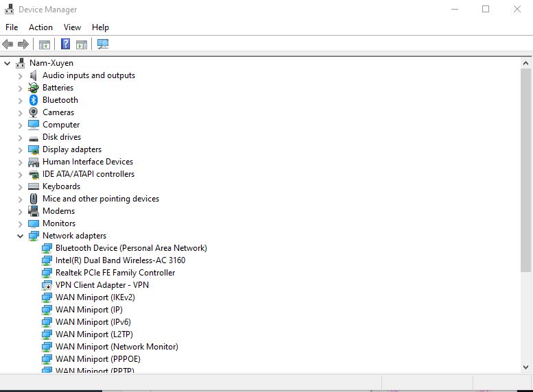Click the Device Manager title bar icon
The height and width of the screenshot is (392, 533).
click(9, 9)
